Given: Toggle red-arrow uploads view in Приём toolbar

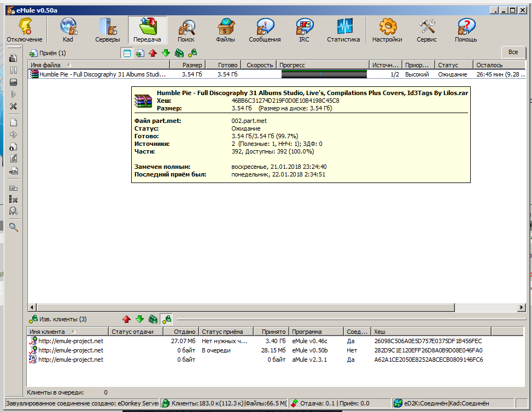Looking at the screenshot, I should pyautogui.click(x=153, y=53).
